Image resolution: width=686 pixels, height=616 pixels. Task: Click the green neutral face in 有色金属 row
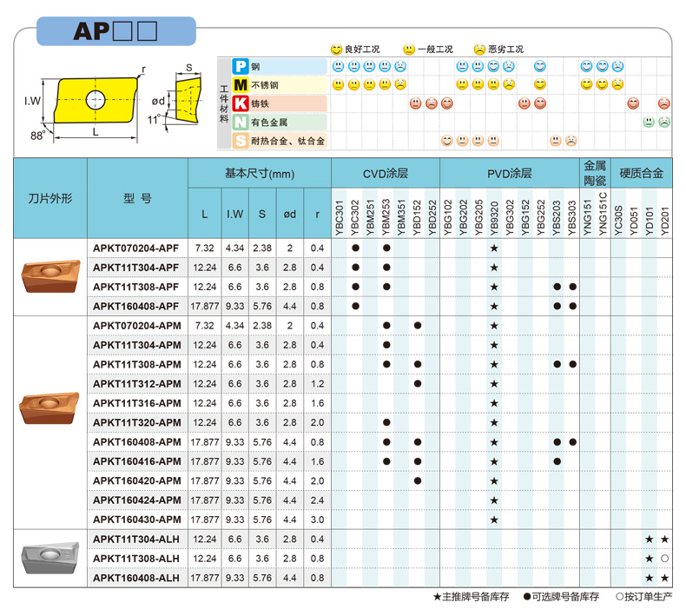click(x=649, y=122)
